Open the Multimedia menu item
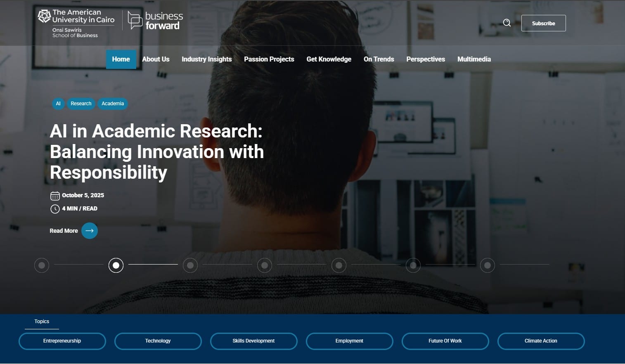625x364 pixels. (x=474, y=59)
